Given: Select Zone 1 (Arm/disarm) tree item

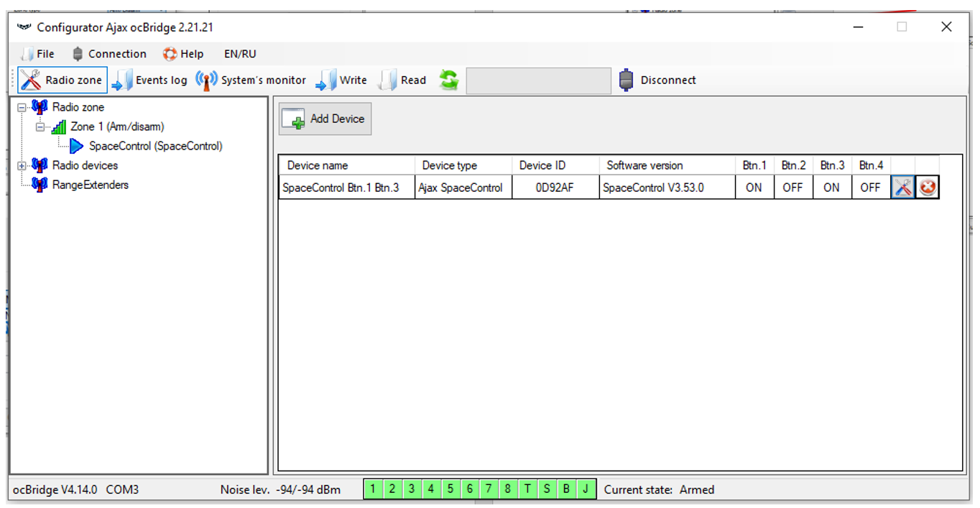Looking at the screenshot, I should coord(117,126).
